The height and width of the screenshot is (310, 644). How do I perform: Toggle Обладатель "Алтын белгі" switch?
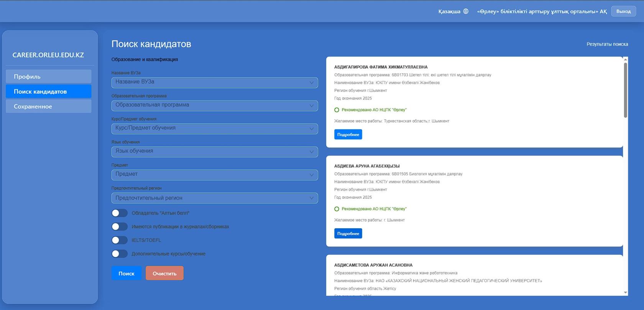120,213
